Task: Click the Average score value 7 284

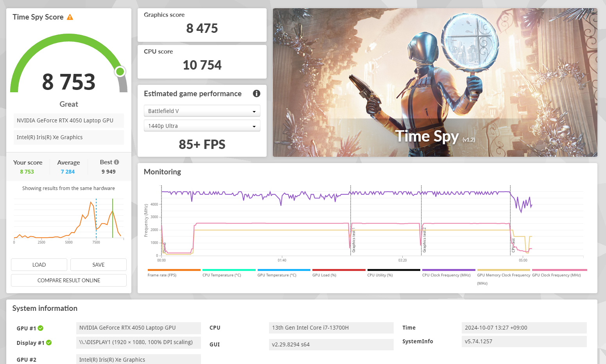Action: coord(68,172)
